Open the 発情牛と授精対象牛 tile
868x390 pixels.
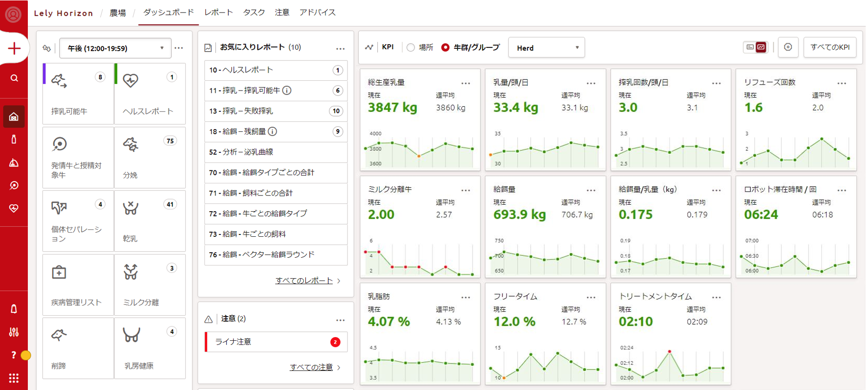click(78, 157)
